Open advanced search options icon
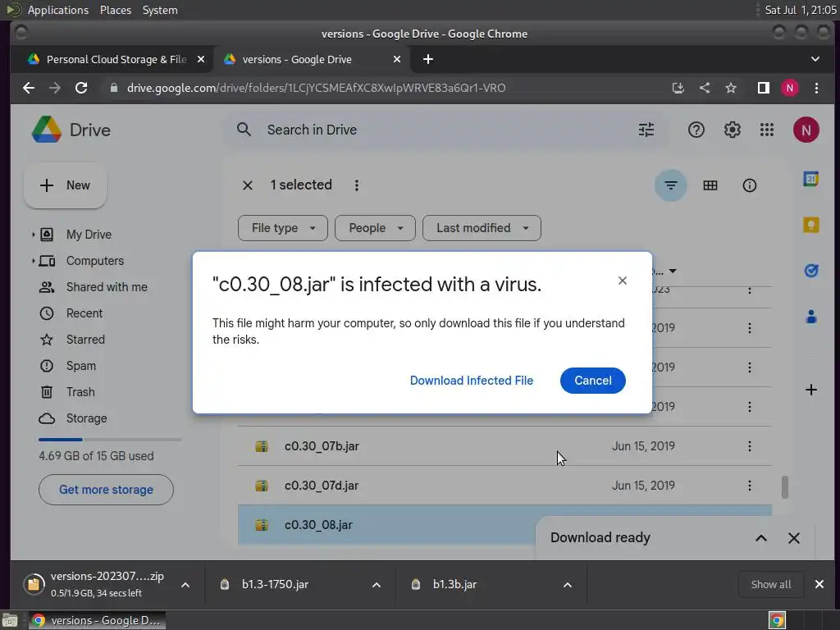Screen dimensions: 840x630 [x=646, y=130]
